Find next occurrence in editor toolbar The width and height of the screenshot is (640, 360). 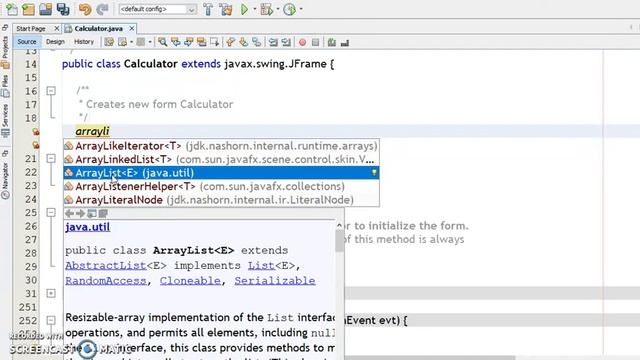(188, 42)
